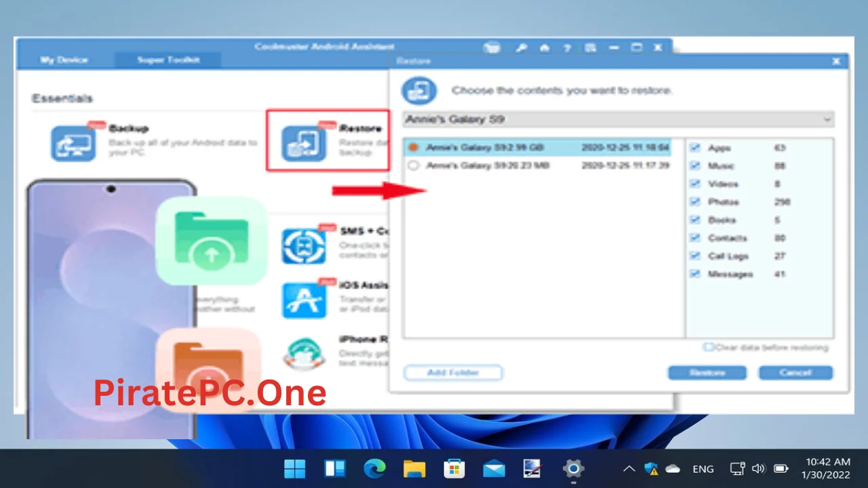Click the feedback icon beside help

point(590,48)
